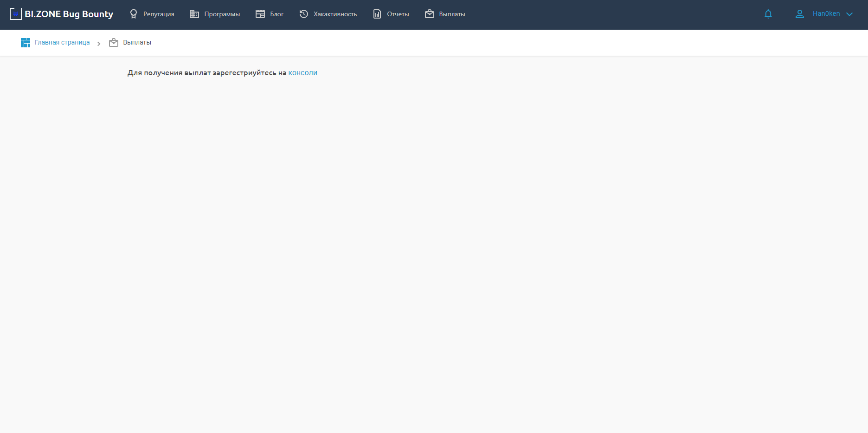The height and width of the screenshot is (433, 868).
Task: Click the BI.ZONE Bug Bounty title text
Action: coord(69,14)
